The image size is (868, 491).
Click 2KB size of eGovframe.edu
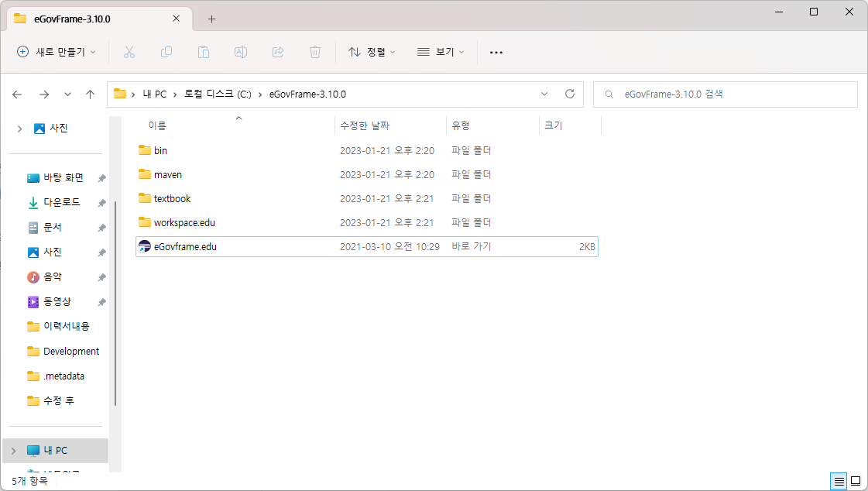pyautogui.click(x=587, y=247)
